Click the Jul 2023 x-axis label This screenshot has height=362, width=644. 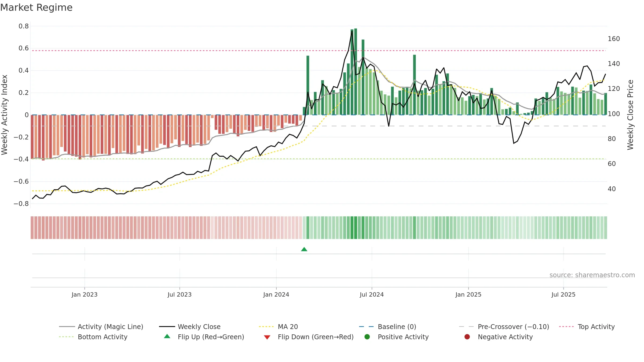180,294
